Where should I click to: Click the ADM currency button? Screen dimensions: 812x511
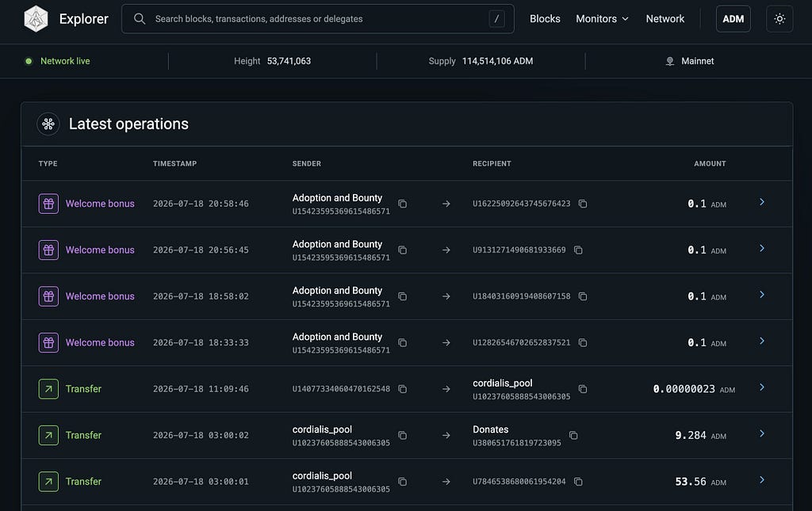click(733, 19)
